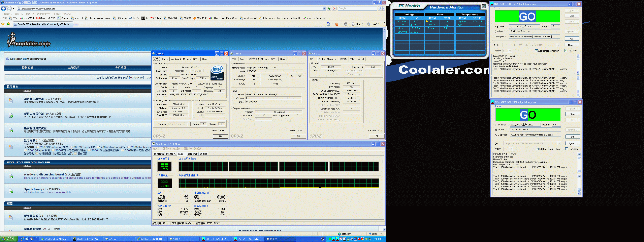This screenshot has width=644, height=242.
Task: Click About... in the top ORTHOS window
Action: (x=572, y=45)
